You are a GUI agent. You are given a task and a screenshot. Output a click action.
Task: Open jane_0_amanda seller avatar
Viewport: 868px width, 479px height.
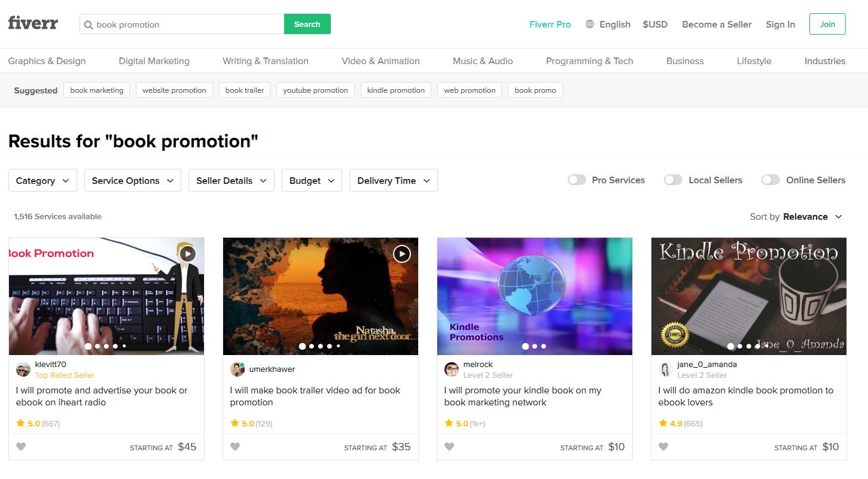666,369
